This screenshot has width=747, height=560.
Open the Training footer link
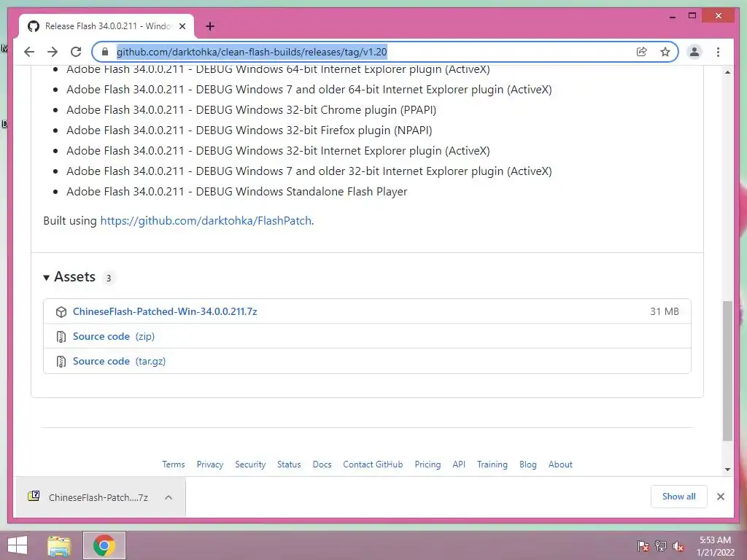492,464
